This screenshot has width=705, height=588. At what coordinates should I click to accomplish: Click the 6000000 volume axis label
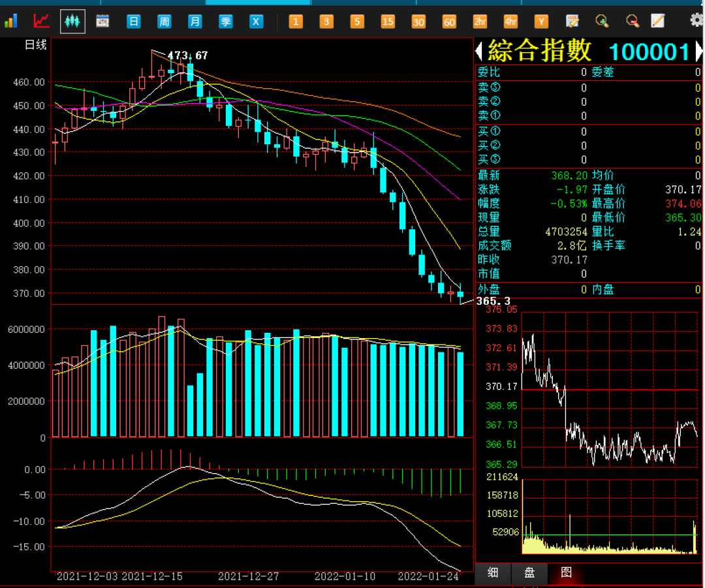click(x=26, y=330)
